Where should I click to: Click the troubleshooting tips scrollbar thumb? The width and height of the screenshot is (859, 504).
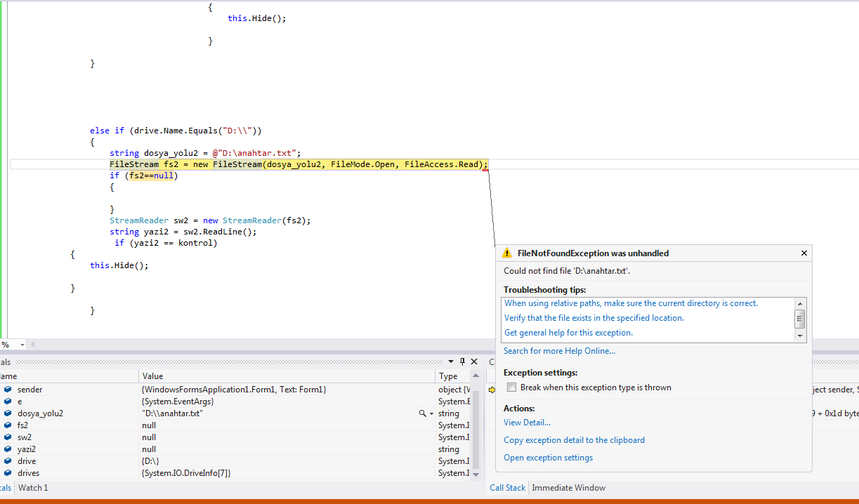(x=799, y=319)
